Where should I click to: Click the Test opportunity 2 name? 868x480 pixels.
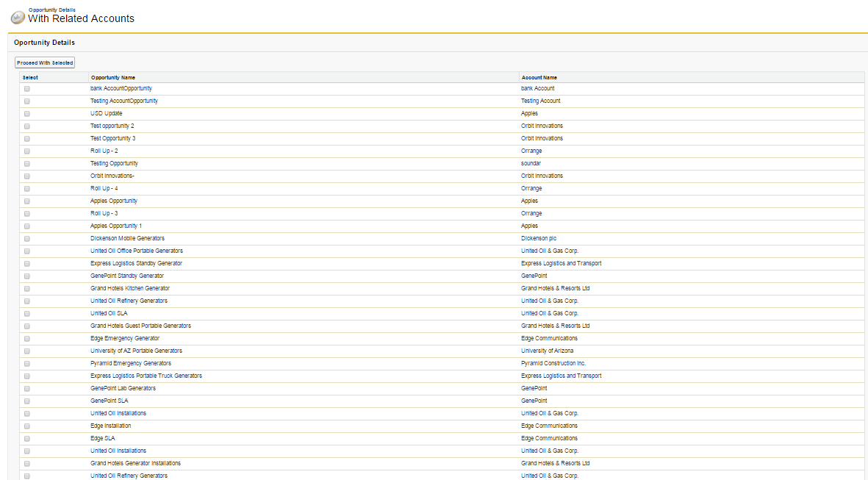pyautogui.click(x=112, y=126)
